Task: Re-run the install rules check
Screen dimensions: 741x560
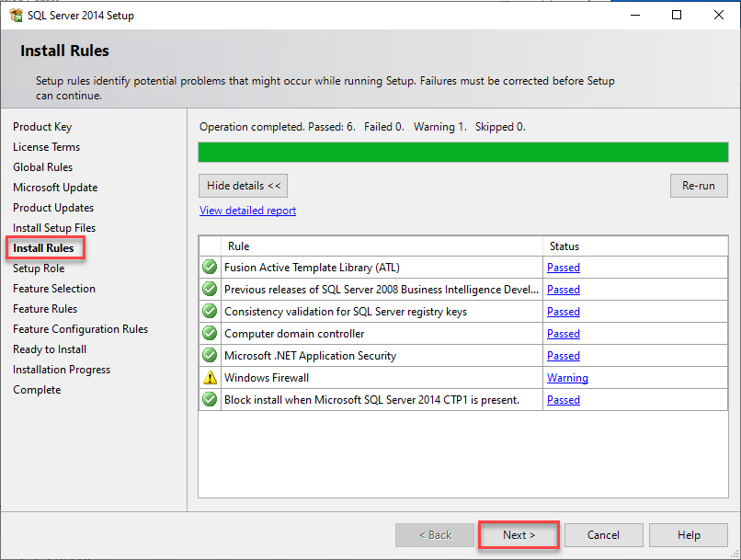Action: point(699,186)
